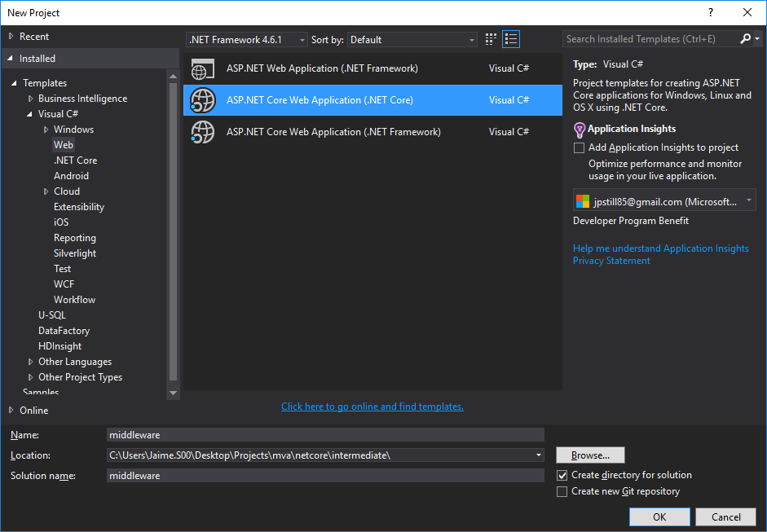
Task: Open the Sort by dropdown
Action: pyautogui.click(x=412, y=40)
